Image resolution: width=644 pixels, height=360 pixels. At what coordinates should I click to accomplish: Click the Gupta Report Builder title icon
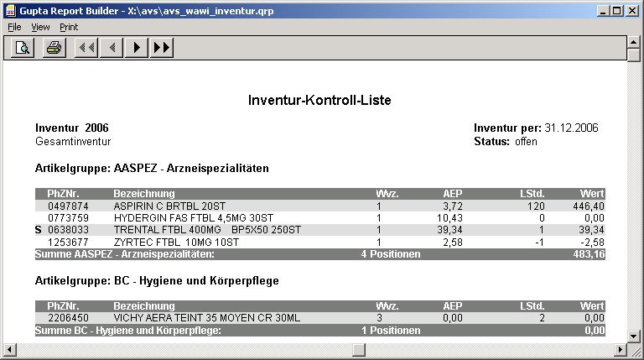click(11, 11)
